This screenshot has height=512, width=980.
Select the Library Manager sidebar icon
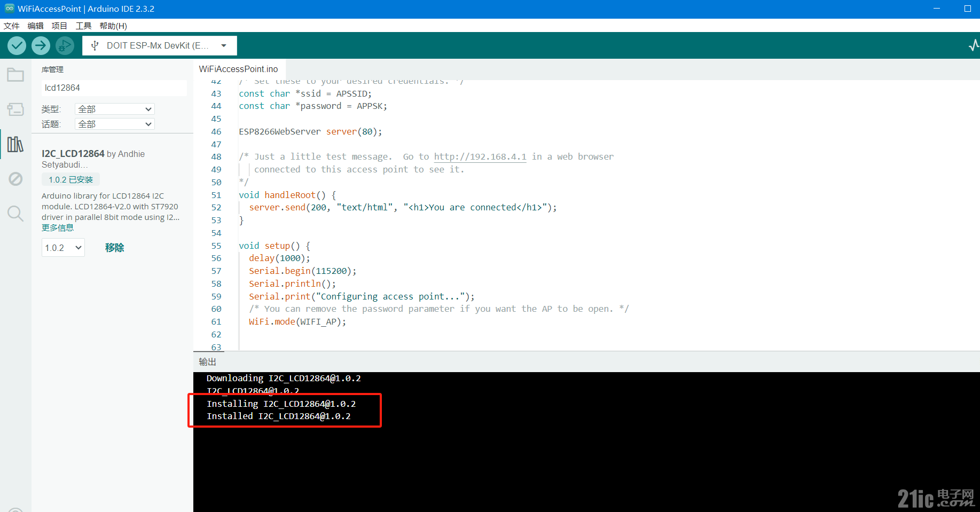pos(15,144)
